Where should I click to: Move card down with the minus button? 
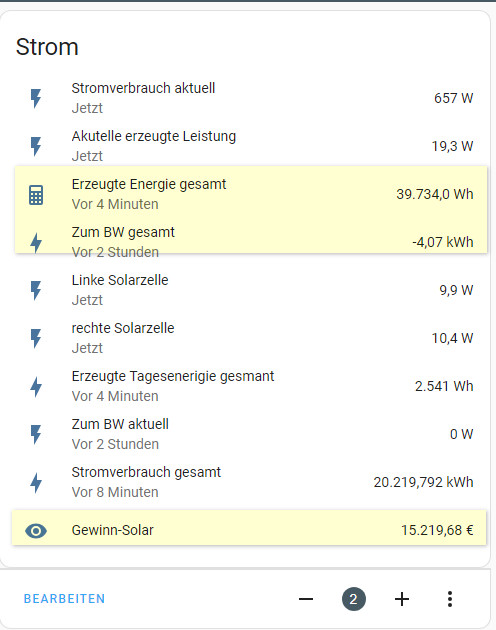click(306, 599)
